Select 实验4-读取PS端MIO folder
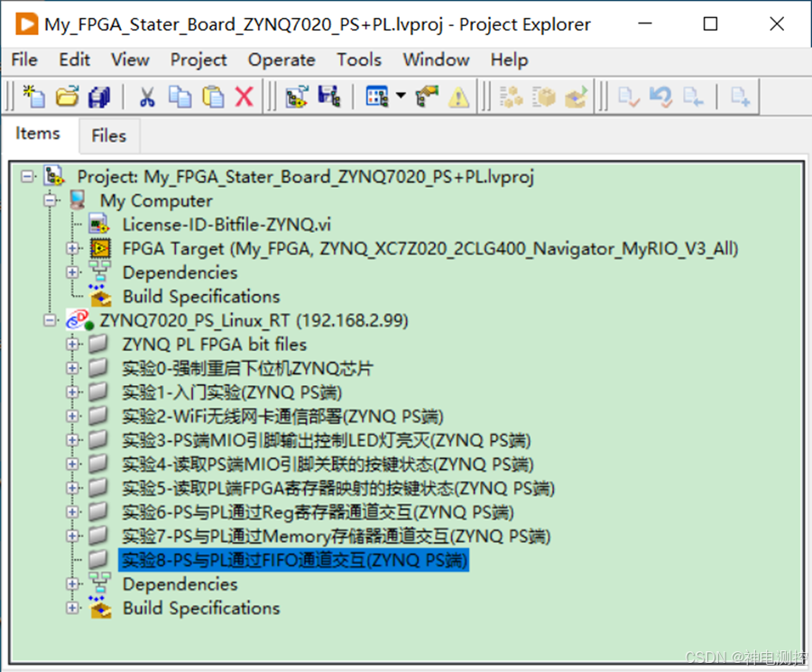The width and height of the screenshot is (812, 672). click(x=328, y=465)
